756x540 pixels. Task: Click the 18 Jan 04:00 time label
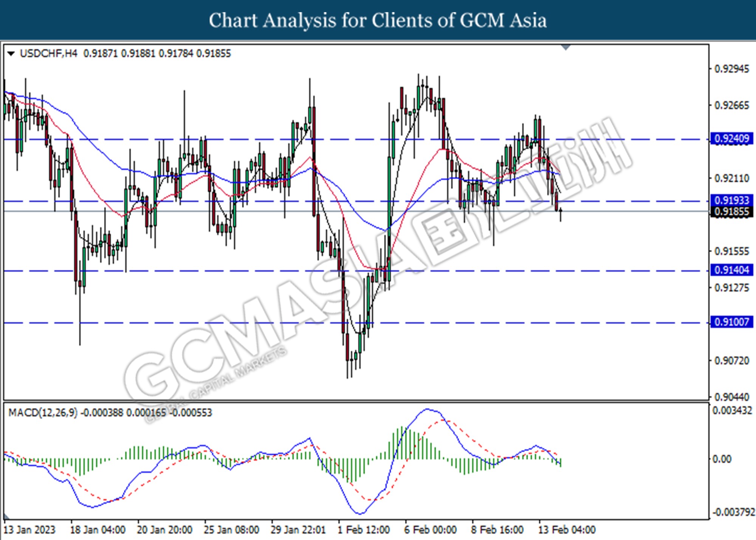[98, 530]
